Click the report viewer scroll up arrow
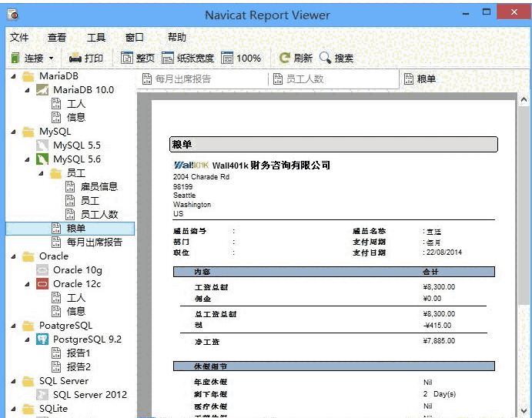This screenshot has width=532, height=418. [x=524, y=100]
